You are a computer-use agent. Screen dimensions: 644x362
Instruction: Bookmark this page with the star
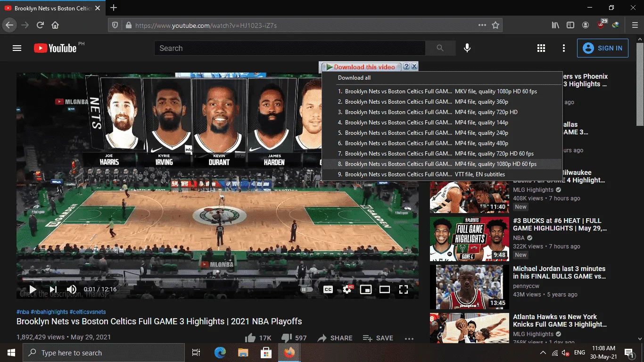495,25
